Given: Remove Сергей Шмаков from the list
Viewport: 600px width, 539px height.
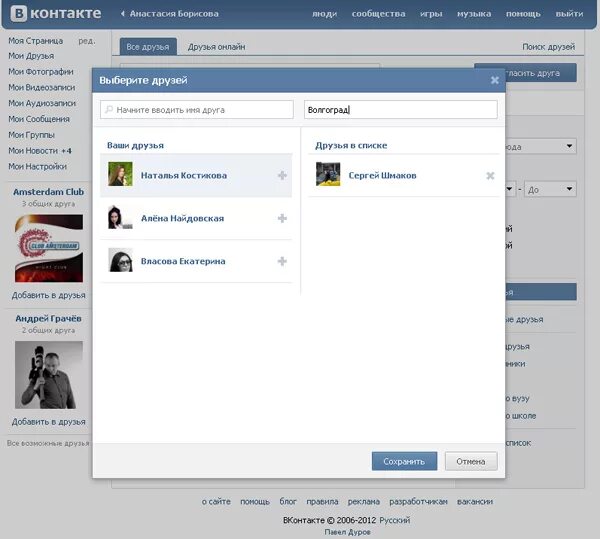Looking at the screenshot, I should (490, 176).
